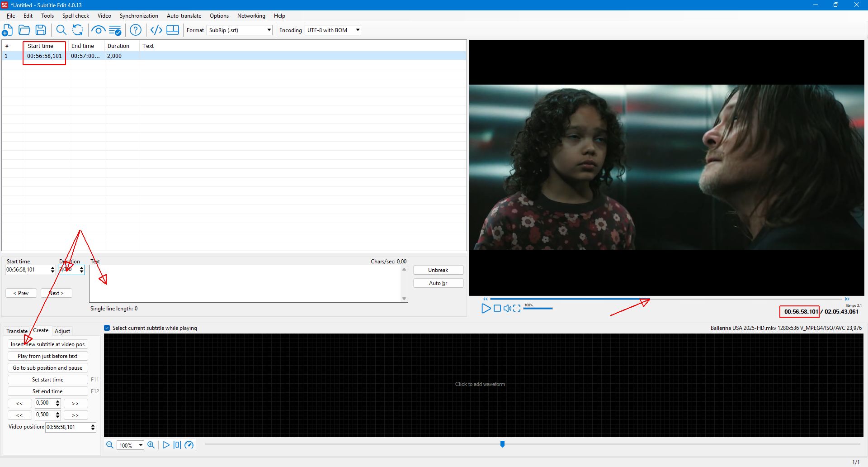Switch to the Create tab

[41, 330]
